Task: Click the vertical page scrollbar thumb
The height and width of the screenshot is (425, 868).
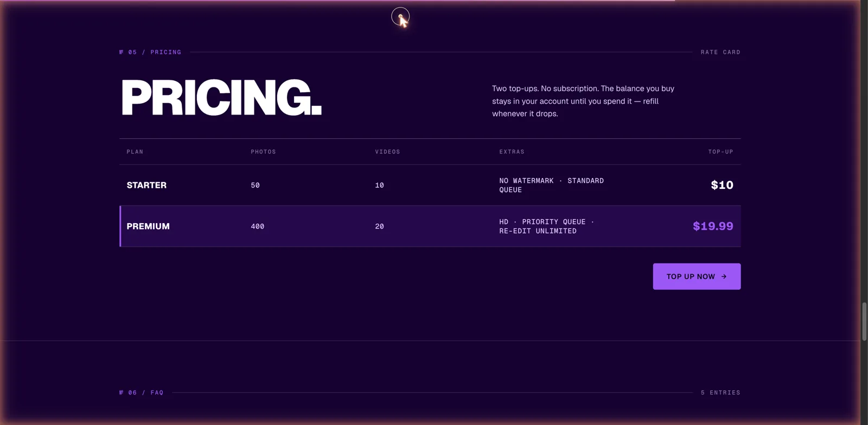Action: [x=864, y=321]
